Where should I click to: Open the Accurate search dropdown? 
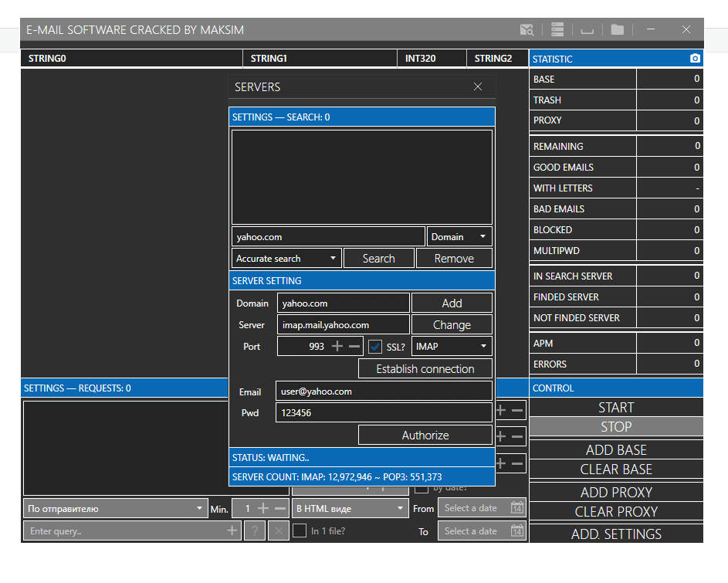pos(286,259)
